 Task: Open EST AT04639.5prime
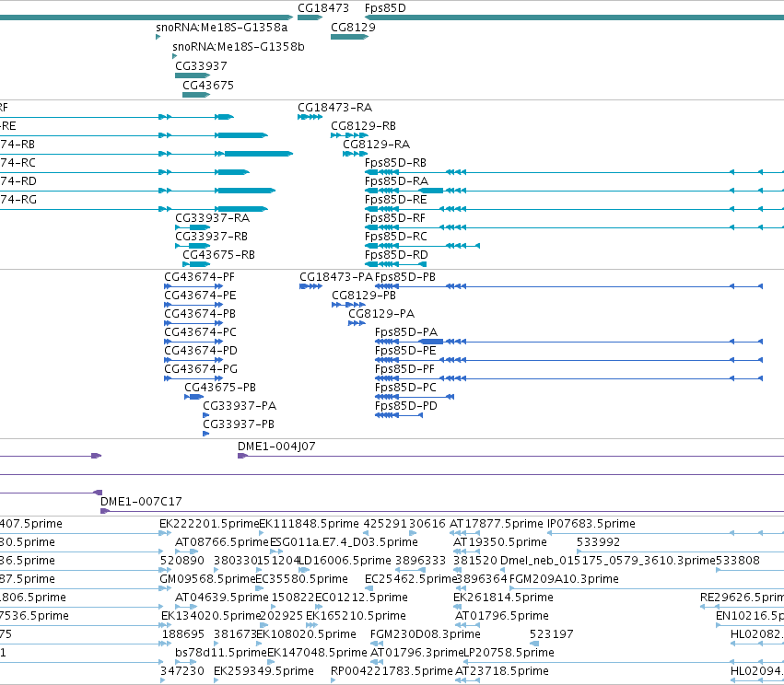pyautogui.click(x=221, y=598)
